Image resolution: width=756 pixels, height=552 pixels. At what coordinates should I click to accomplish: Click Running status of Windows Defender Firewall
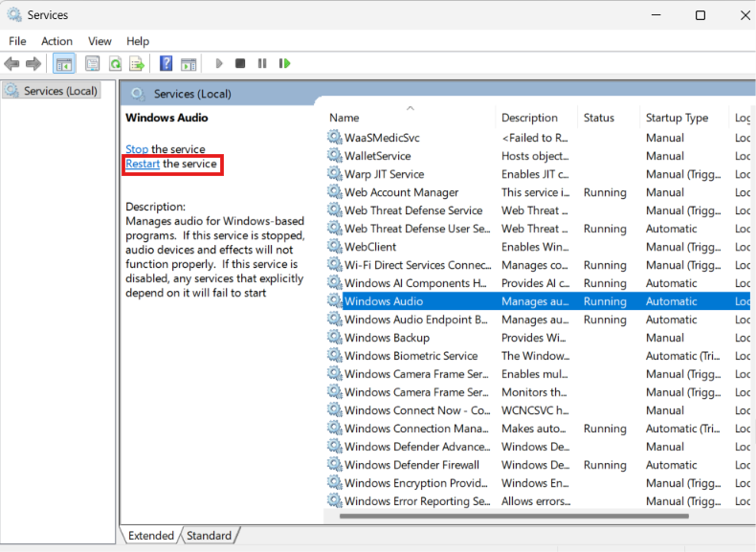(x=605, y=465)
